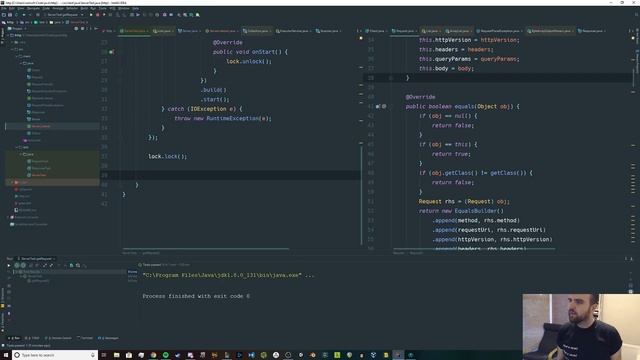Click left editor vertical scrollbar
640x360 pixels.
coord(361,195)
